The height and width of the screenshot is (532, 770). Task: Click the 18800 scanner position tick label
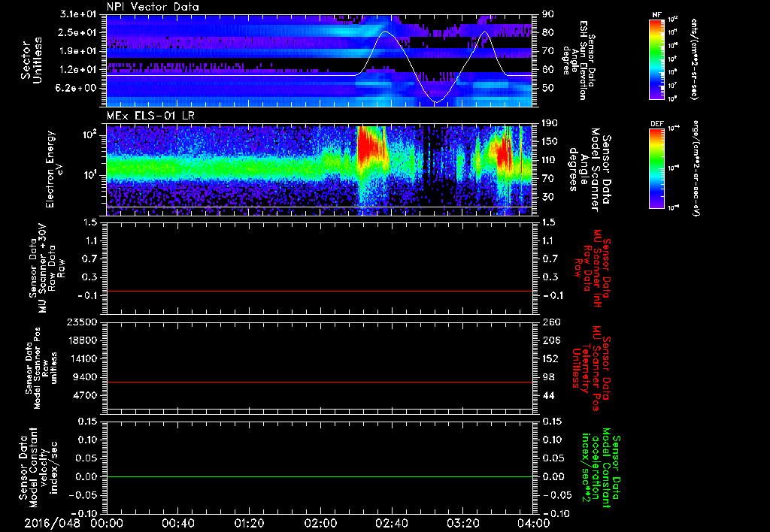84,340
